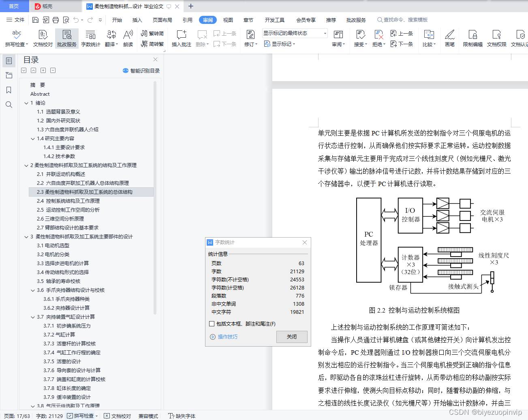
Task: Start the 朗读 read-aloud tool
Action: 128,39
